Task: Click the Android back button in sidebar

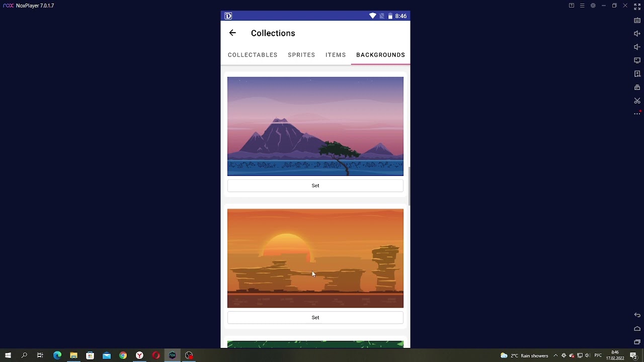Action: click(637, 315)
